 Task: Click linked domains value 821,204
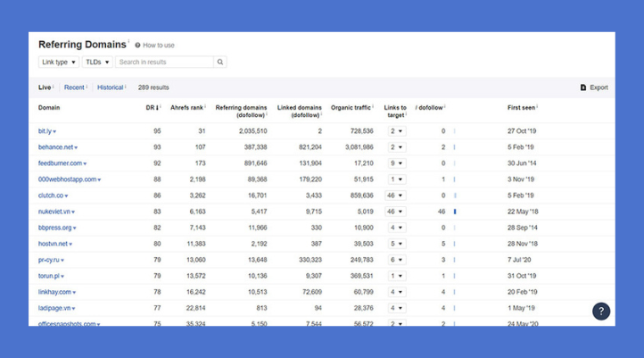(310, 147)
